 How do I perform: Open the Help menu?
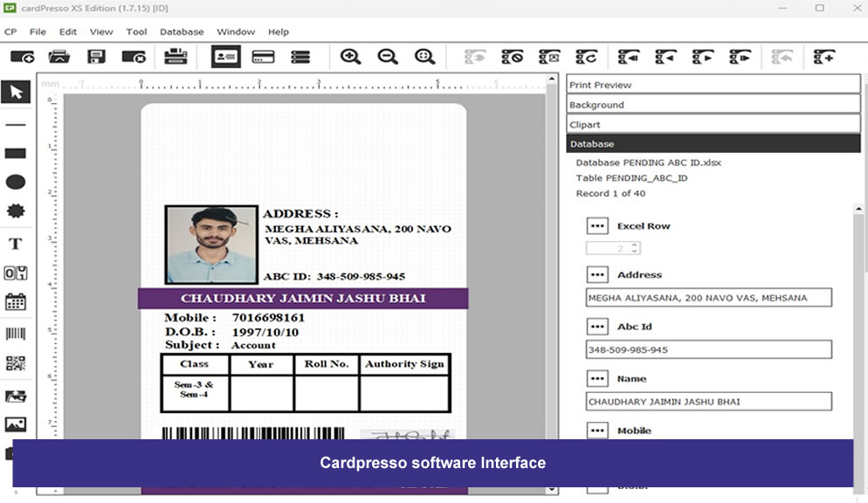click(x=279, y=32)
